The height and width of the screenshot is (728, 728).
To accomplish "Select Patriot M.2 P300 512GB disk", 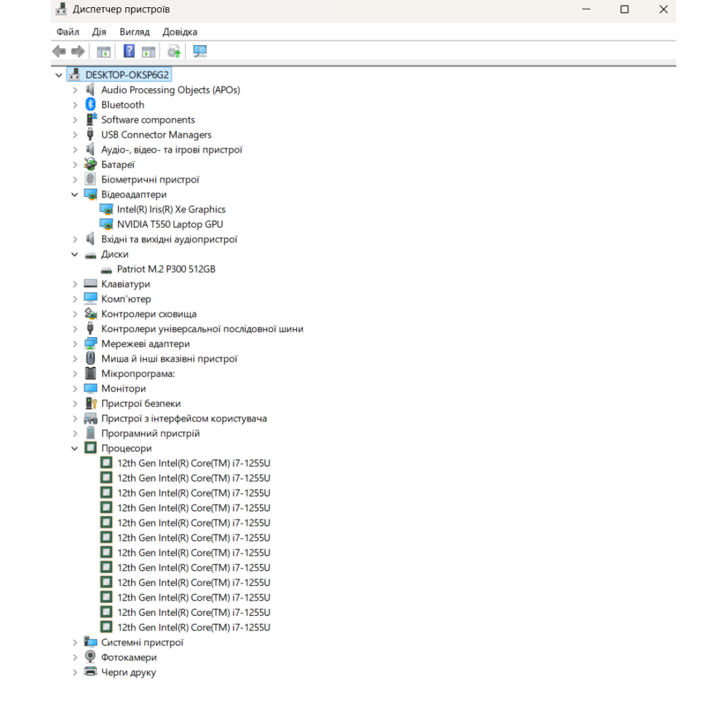I will [x=166, y=269].
